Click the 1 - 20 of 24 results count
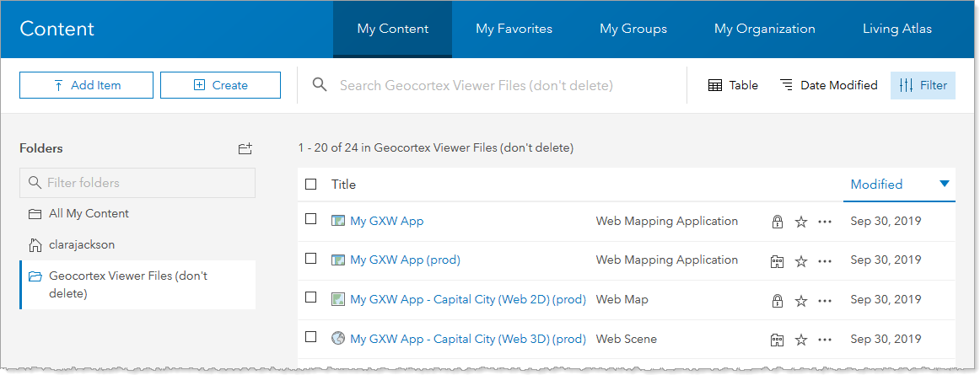The image size is (980, 375). (436, 149)
